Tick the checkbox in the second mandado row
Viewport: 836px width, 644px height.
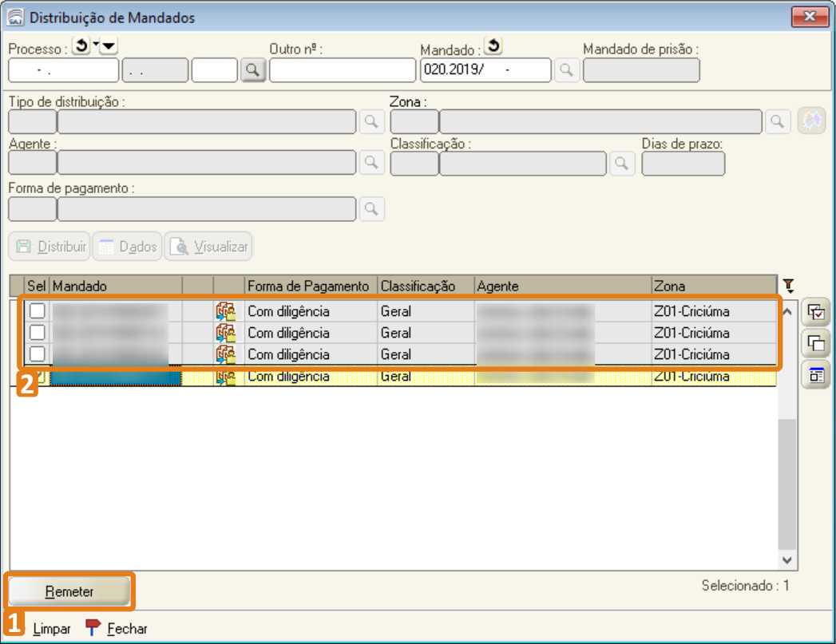click(38, 333)
